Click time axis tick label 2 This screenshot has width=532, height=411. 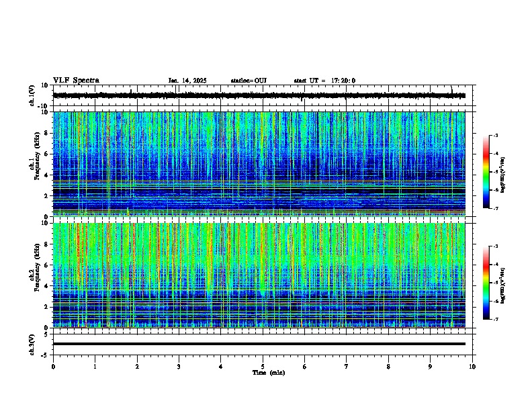[137, 367]
